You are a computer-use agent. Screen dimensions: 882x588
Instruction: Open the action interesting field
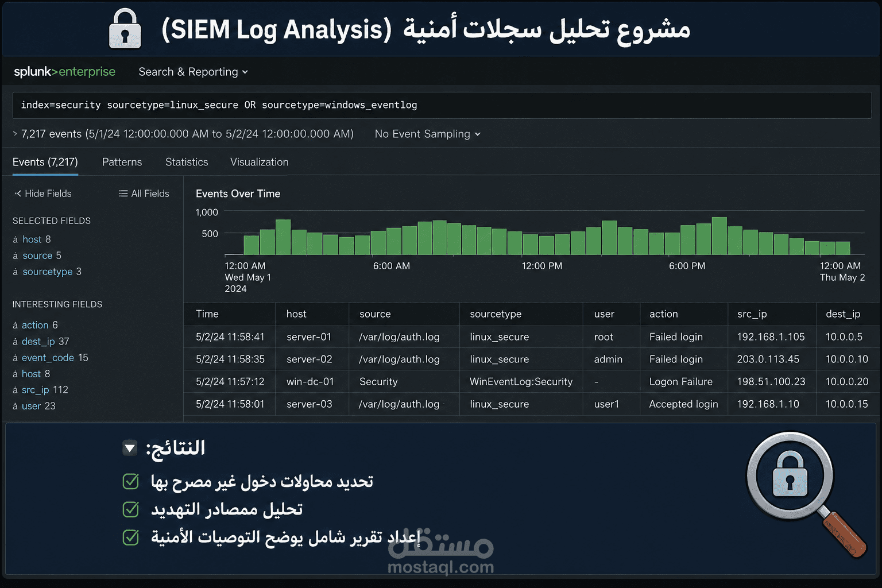pyautogui.click(x=35, y=325)
